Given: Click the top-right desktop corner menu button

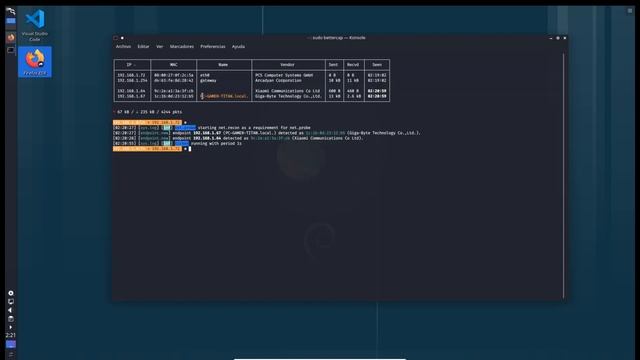Looking at the screenshot, I should 630,11.
